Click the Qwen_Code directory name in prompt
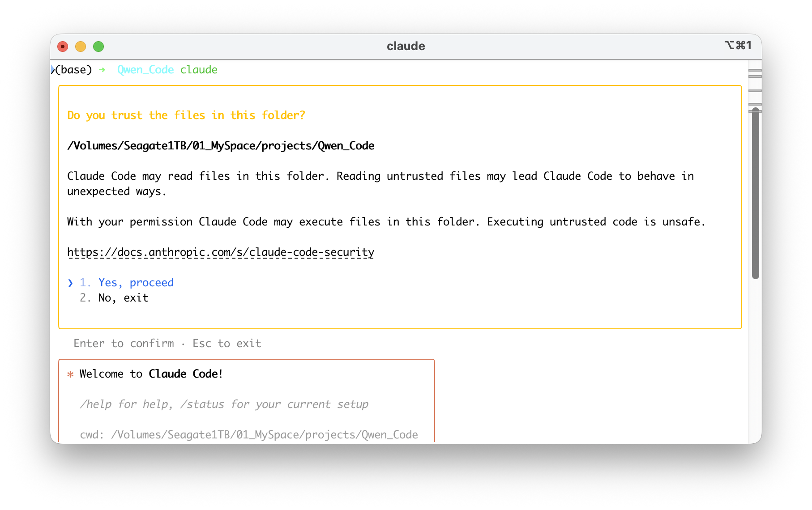812x510 pixels. click(145, 69)
